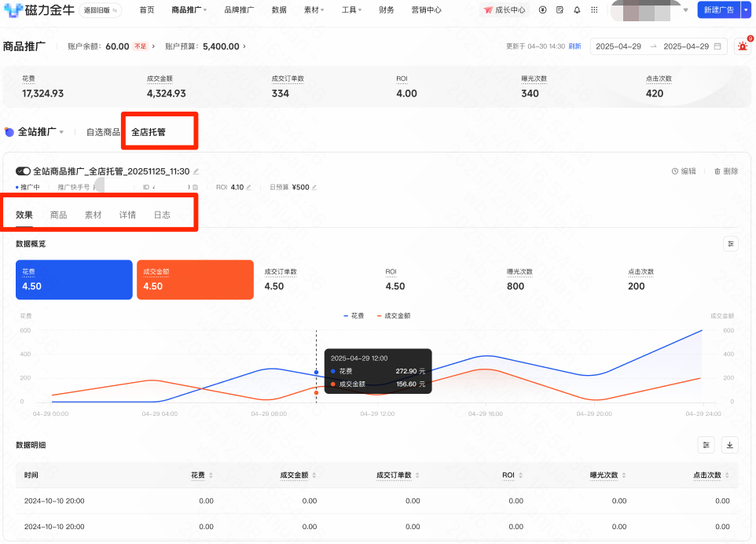Click the 删除 campaign button
This screenshot has width=756, height=544.
[726, 171]
